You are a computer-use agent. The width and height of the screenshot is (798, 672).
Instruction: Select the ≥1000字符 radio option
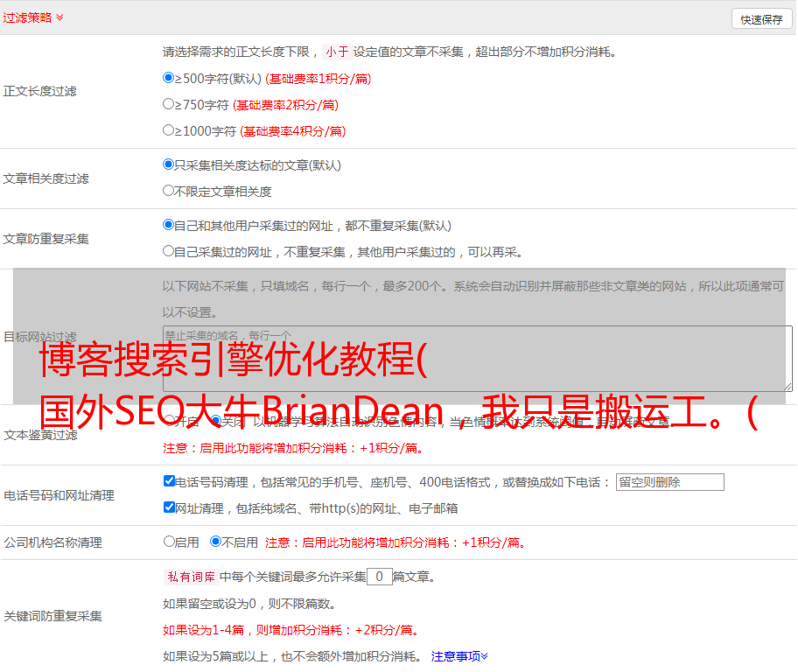tap(168, 129)
